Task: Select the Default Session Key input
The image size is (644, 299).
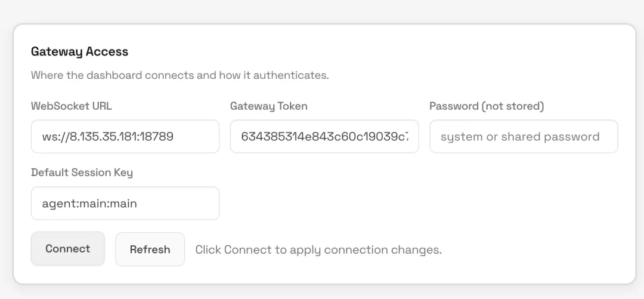Action: 179,204
